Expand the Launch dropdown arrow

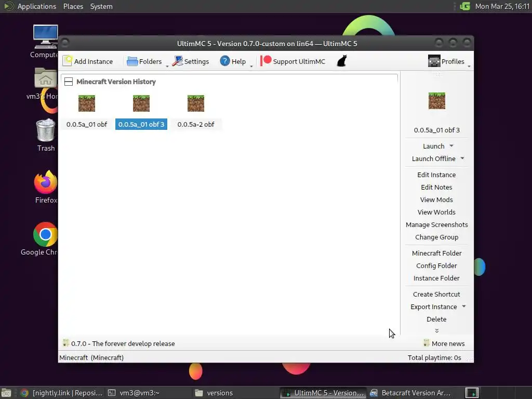point(451,146)
